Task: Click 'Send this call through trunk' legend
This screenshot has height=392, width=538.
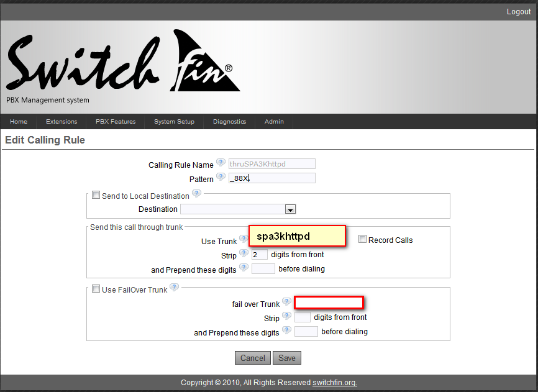Action: (x=137, y=227)
